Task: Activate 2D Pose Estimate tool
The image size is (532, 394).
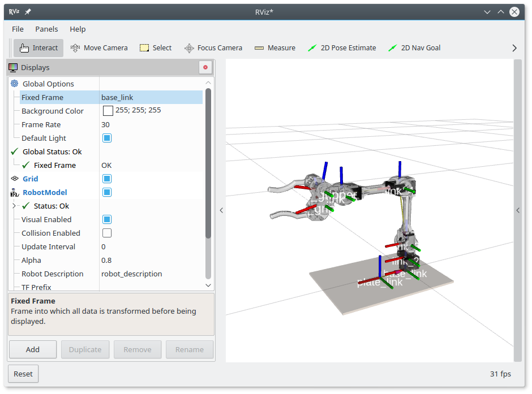Action: click(342, 48)
